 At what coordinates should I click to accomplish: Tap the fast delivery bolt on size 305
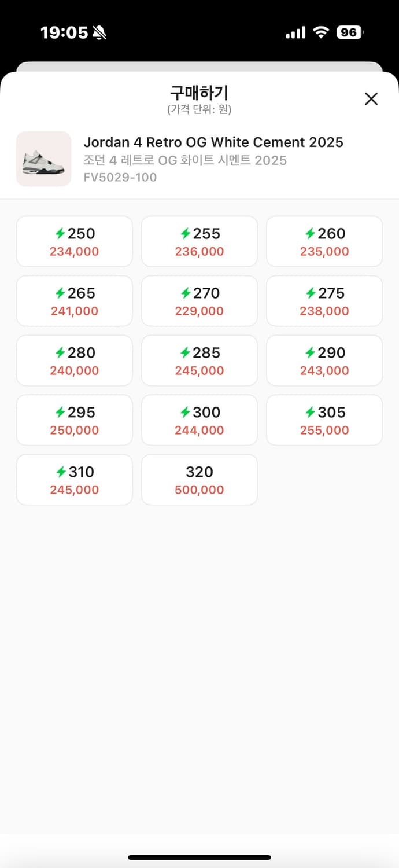[x=311, y=413]
